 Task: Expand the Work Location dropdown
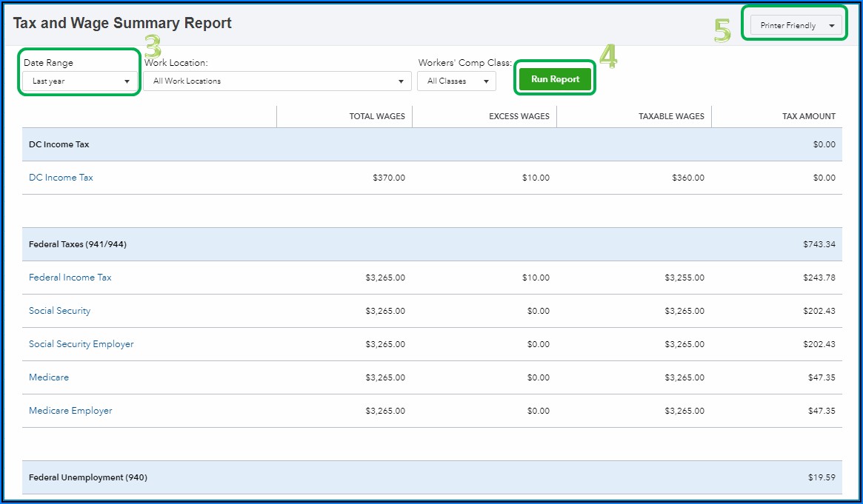click(x=277, y=81)
